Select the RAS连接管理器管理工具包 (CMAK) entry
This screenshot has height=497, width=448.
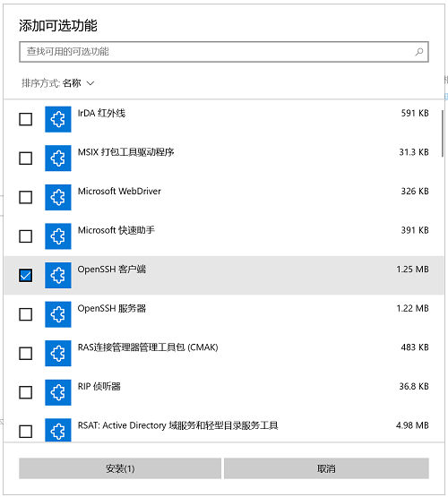coord(224,354)
